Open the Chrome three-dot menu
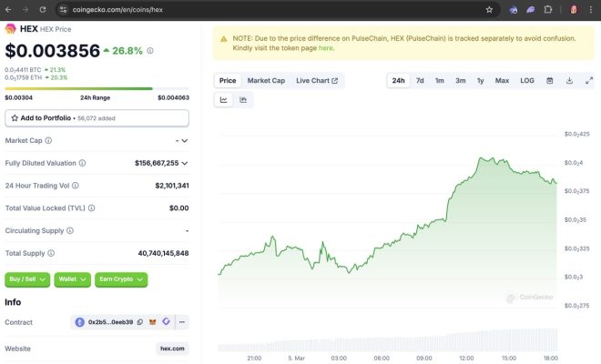This screenshot has width=601, height=364. coord(591,10)
